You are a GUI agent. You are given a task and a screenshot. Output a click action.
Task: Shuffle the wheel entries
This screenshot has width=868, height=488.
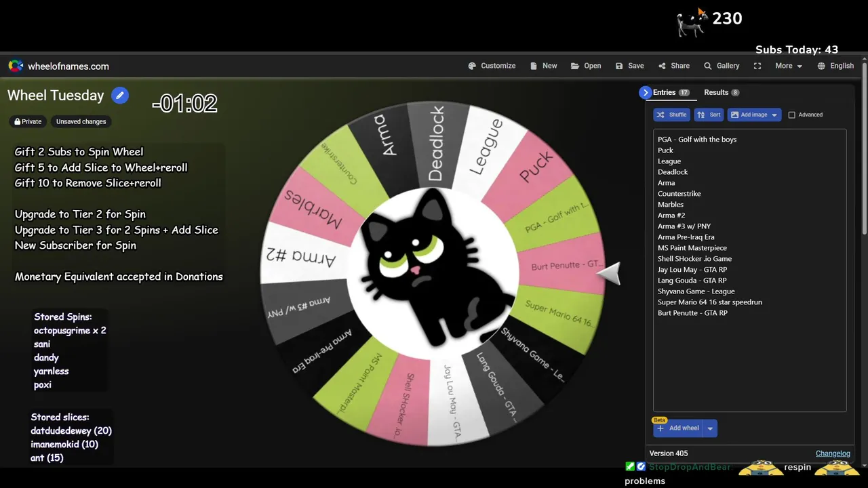click(671, 115)
